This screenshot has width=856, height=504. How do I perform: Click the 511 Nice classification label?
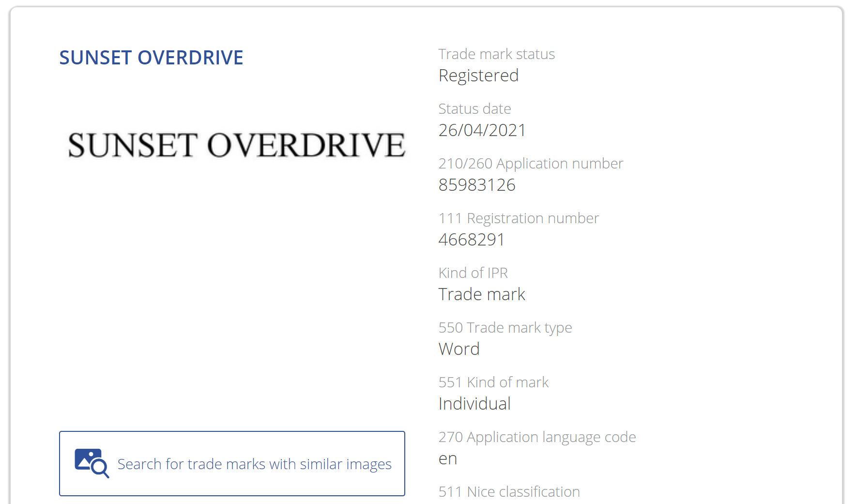pyautogui.click(x=509, y=492)
